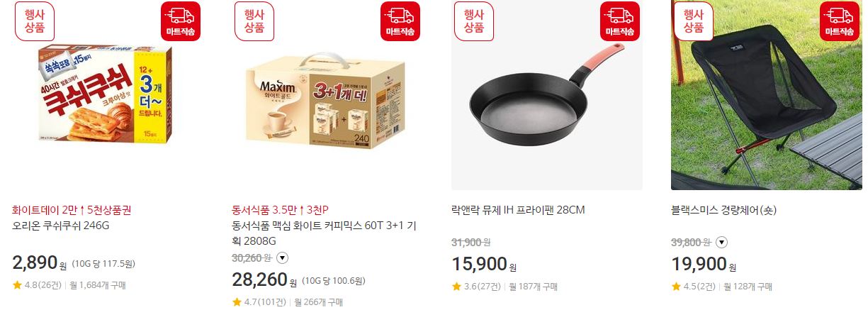
Task: Click the 마트직송 truck icon on the 쿠쉬쿠쉬 product
Action: (x=181, y=21)
